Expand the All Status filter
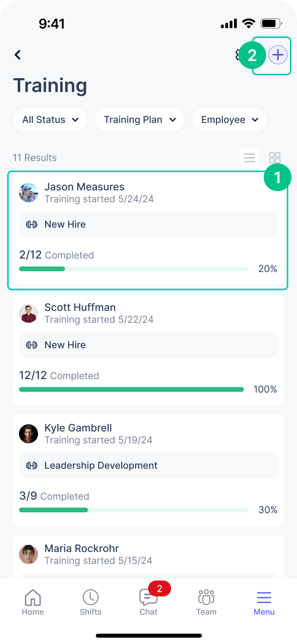This screenshot has height=644, width=297. [50, 120]
